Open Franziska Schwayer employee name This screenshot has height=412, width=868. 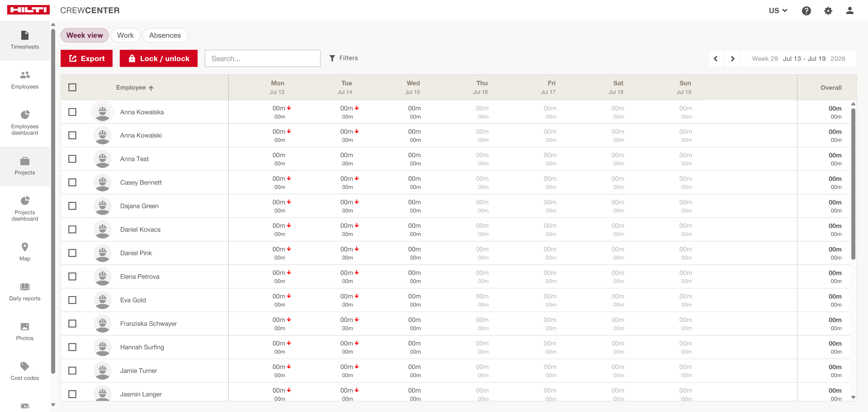[x=149, y=324]
